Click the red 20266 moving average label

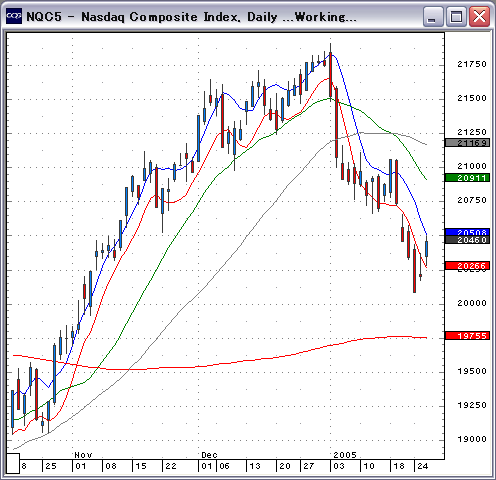pos(467,266)
